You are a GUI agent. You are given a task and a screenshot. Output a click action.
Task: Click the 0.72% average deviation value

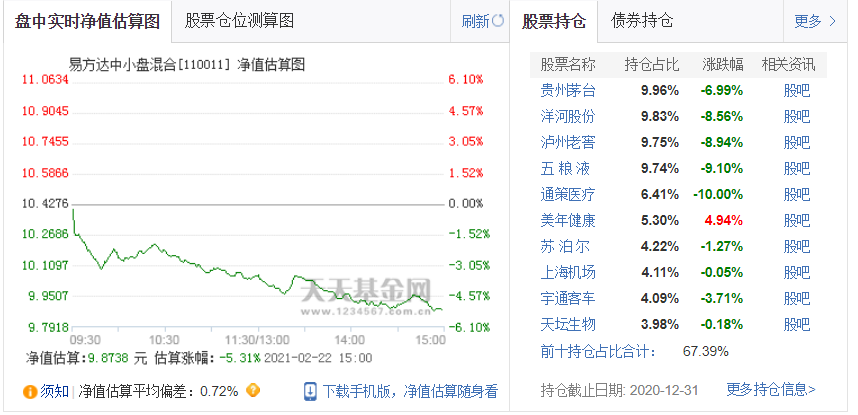[219, 391]
